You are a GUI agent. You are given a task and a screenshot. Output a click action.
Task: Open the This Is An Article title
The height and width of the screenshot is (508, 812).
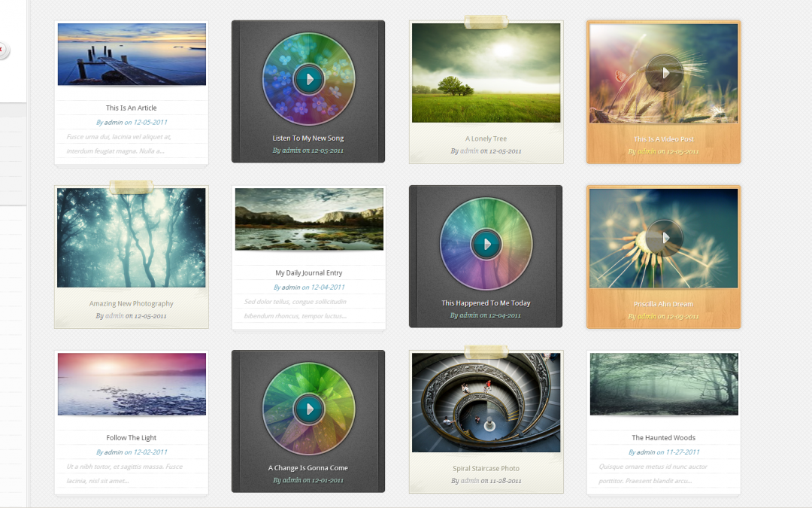[131, 108]
